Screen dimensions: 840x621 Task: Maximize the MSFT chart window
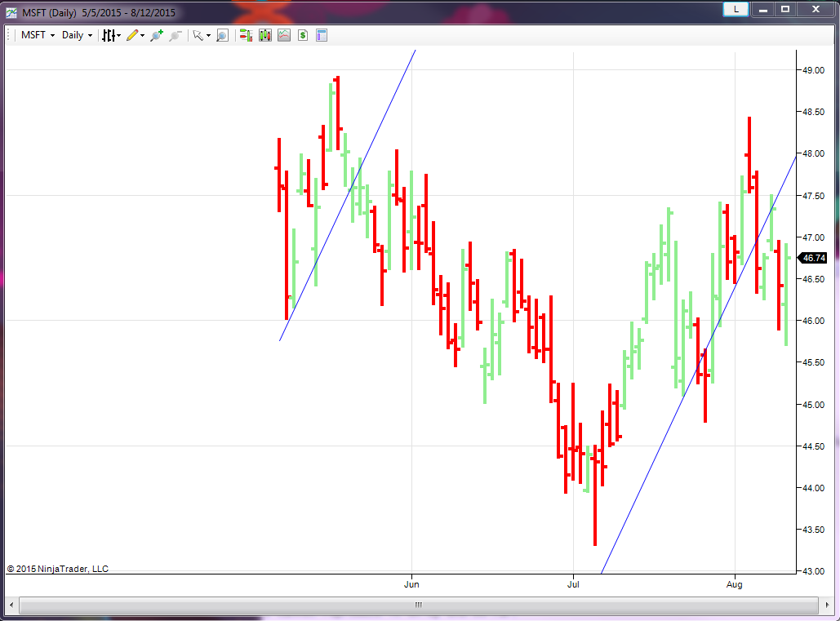point(785,9)
